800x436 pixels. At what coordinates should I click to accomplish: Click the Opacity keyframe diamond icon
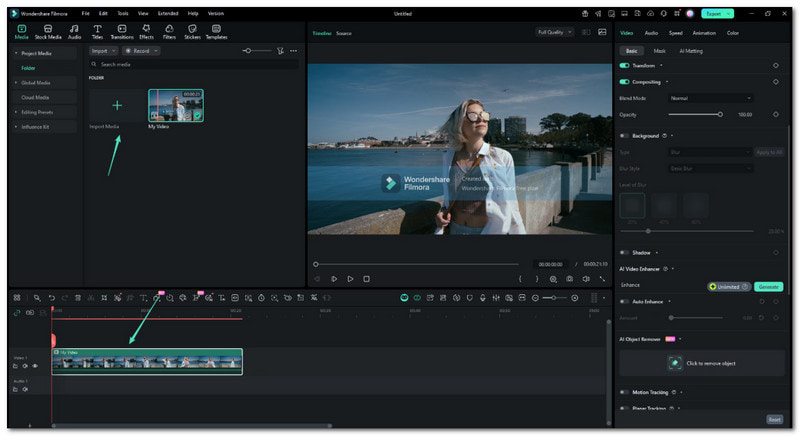point(776,114)
